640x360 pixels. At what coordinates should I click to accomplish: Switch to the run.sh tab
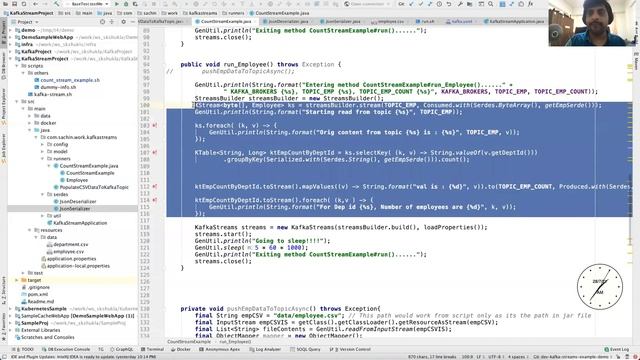tap(427, 21)
